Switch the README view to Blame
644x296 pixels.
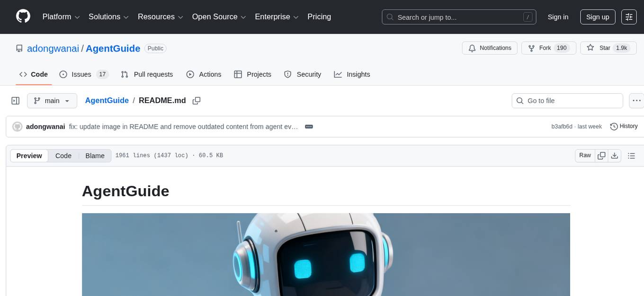coord(95,156)
